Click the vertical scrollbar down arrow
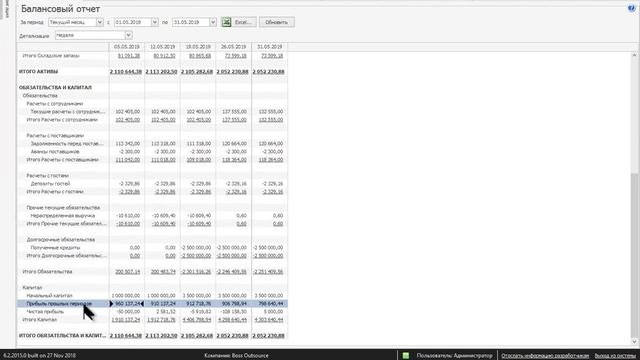Viewport: 640px width, 360px height. tap(634, 342)
